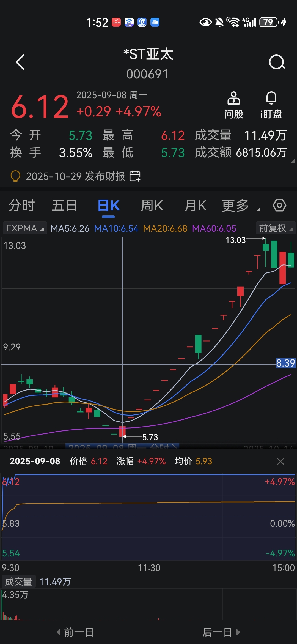This screenshot has width=297, height=644.
Task: Tap stock name *ST亚太
Action: [x=148, y=54]
